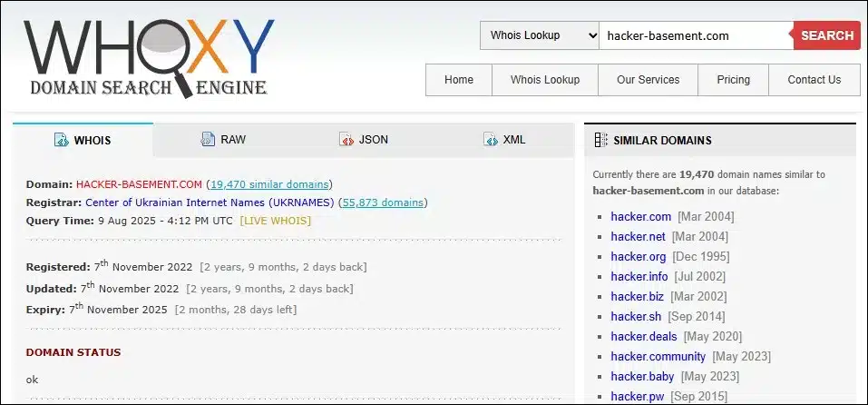Image resolution: width=868 pixels, height=405 pixels.
Task: Click the Registered date 7th November 2022
Action: pos(142,266)
